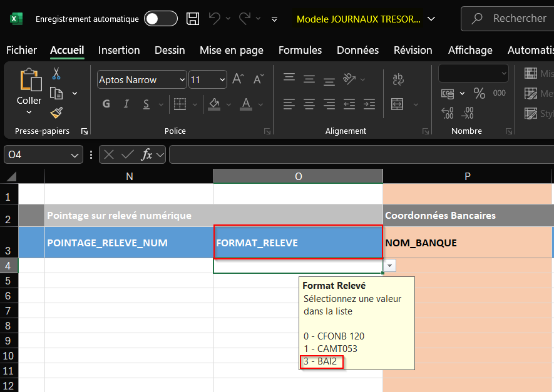Viewport: 554px width, 392px height.
Task: Click the Save floppy disk icon
Action: 193,19
